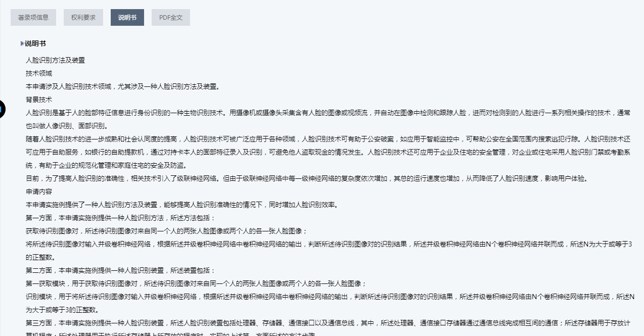Click the line beginning 第一获取模块
The height and width of the screenshot is (336, 644).
(x=196, y=283)
